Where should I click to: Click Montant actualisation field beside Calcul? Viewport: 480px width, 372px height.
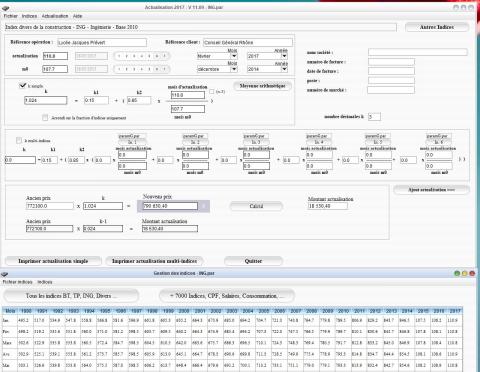(x=328, y=206)
